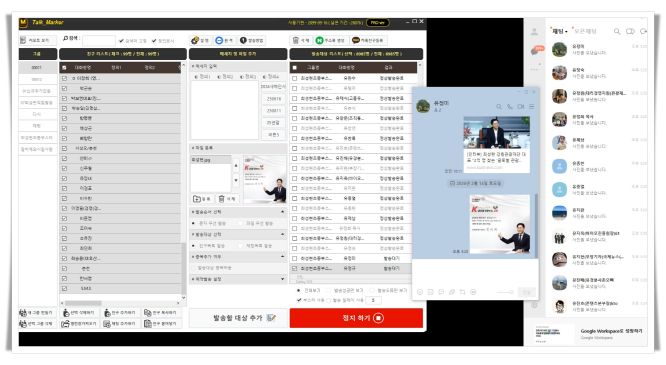The image size is (666, 365).
Task: Toggle the 부스터 사용 checkbox
Action: click(311, 300)
